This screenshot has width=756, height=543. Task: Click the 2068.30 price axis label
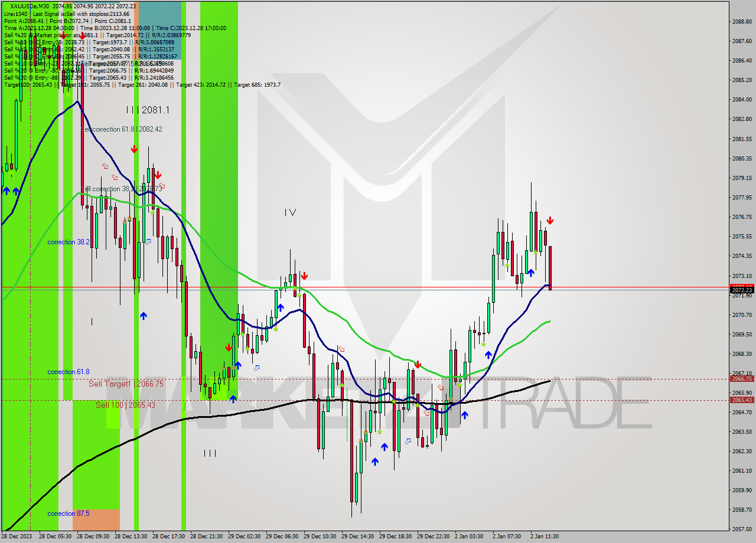[742, 354]
